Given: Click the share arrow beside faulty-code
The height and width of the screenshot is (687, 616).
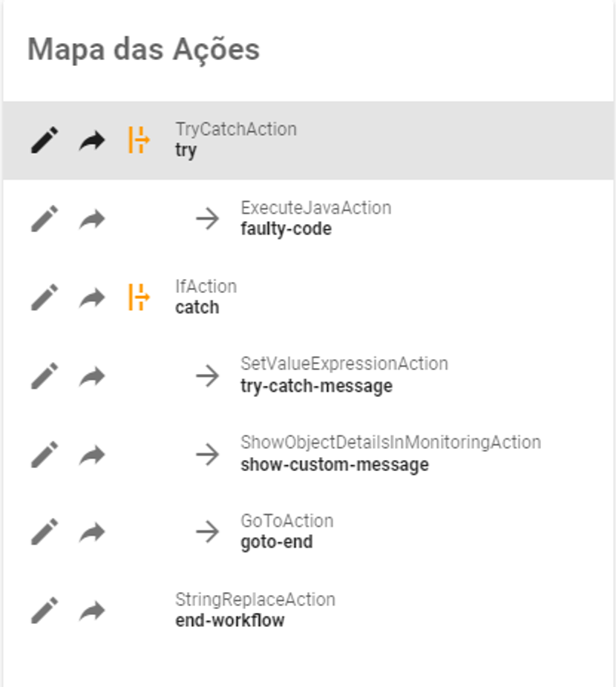Looking at the screenshot, I should 92,219.
